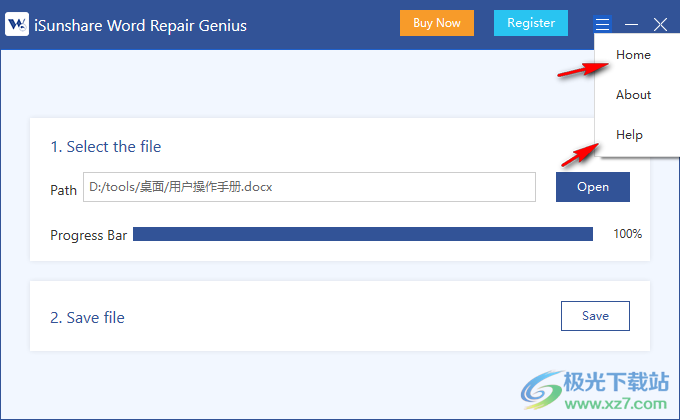Click the 'Progress Bar' label

point(88,235)
